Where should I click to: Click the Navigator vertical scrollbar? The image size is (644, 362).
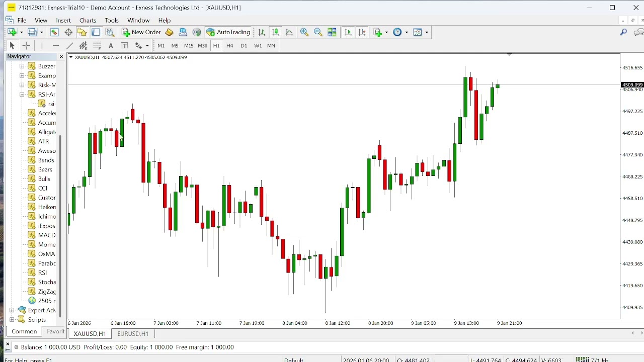click(x=60, y=225)
